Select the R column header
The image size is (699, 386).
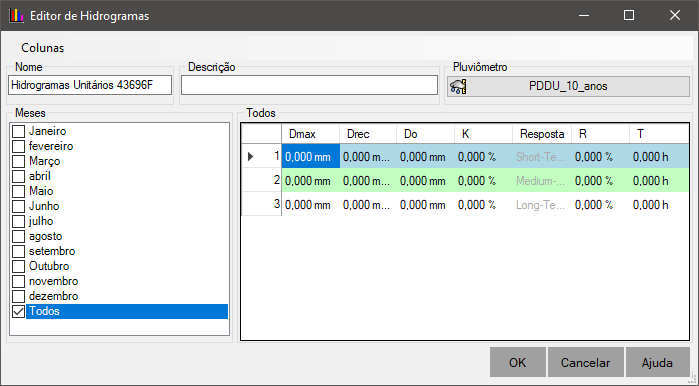(600, 134)
